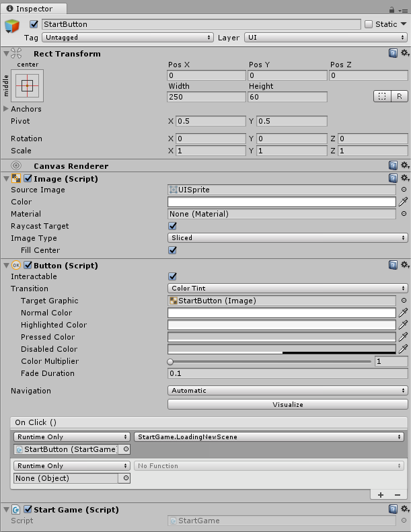Viewport: 411px width, 532px height.
Task: Open Canvas Renderer gear settings menu
Action: 405,165
